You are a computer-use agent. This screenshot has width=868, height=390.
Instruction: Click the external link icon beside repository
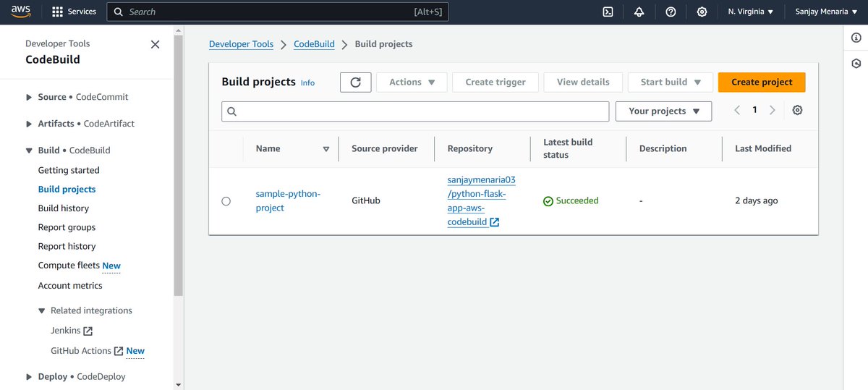pos(495,222)
